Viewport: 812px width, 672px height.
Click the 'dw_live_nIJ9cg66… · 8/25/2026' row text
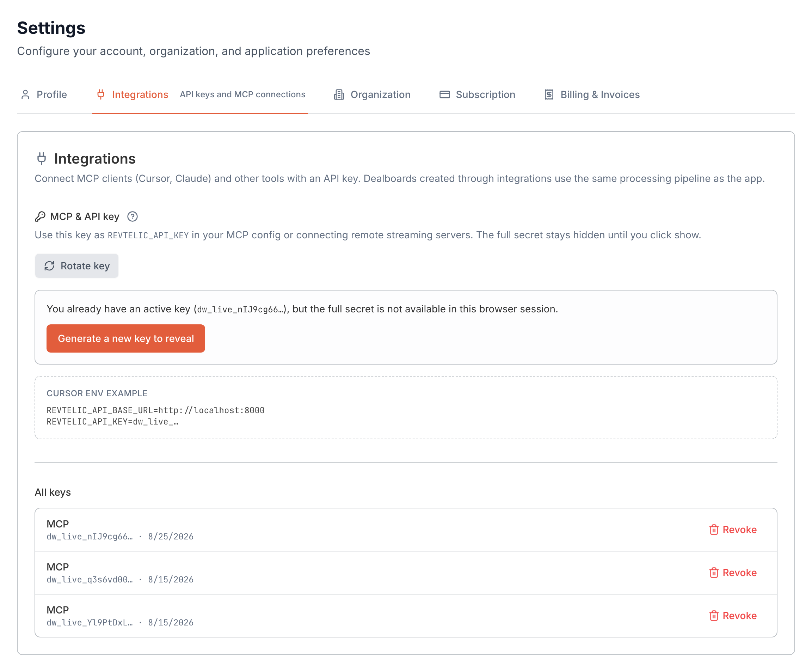120,537
